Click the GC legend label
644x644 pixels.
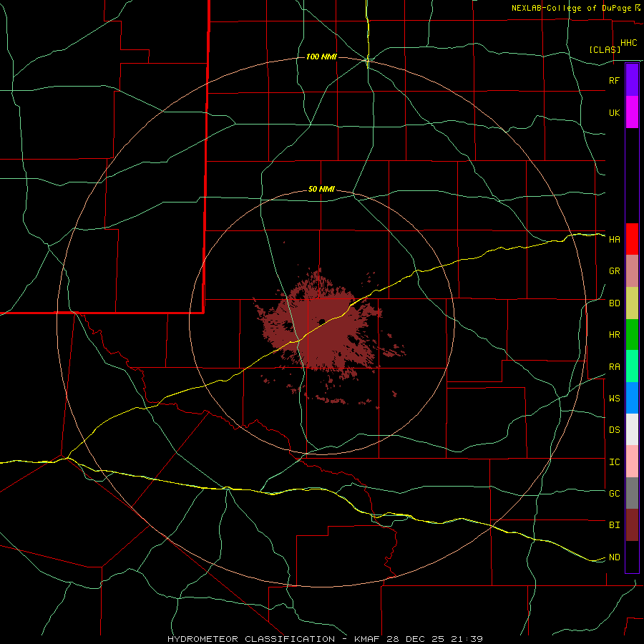(615, 494)
